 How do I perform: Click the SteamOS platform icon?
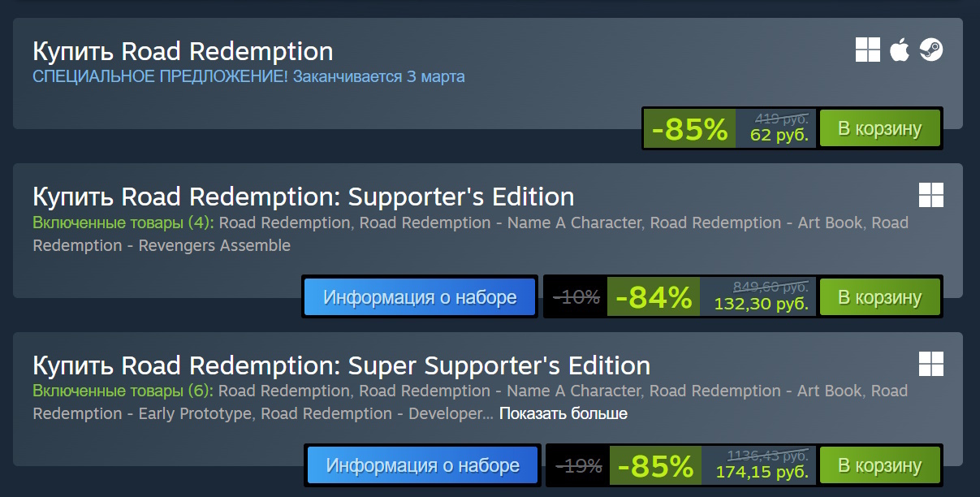(930, 50)
